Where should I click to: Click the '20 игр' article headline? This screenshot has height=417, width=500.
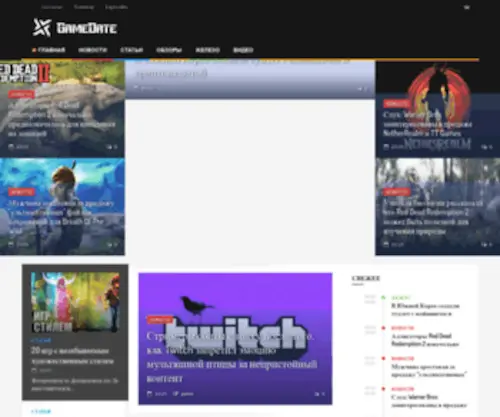point(72,356)
